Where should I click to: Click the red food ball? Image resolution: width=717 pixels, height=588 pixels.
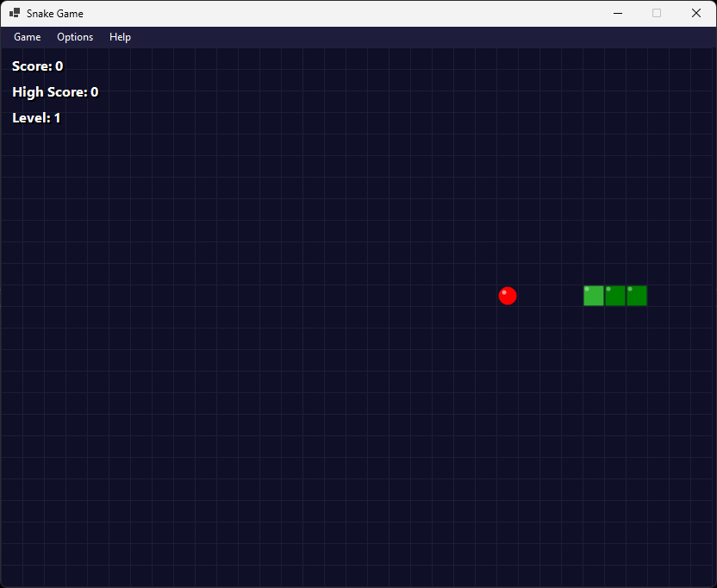tap(508, 296)
